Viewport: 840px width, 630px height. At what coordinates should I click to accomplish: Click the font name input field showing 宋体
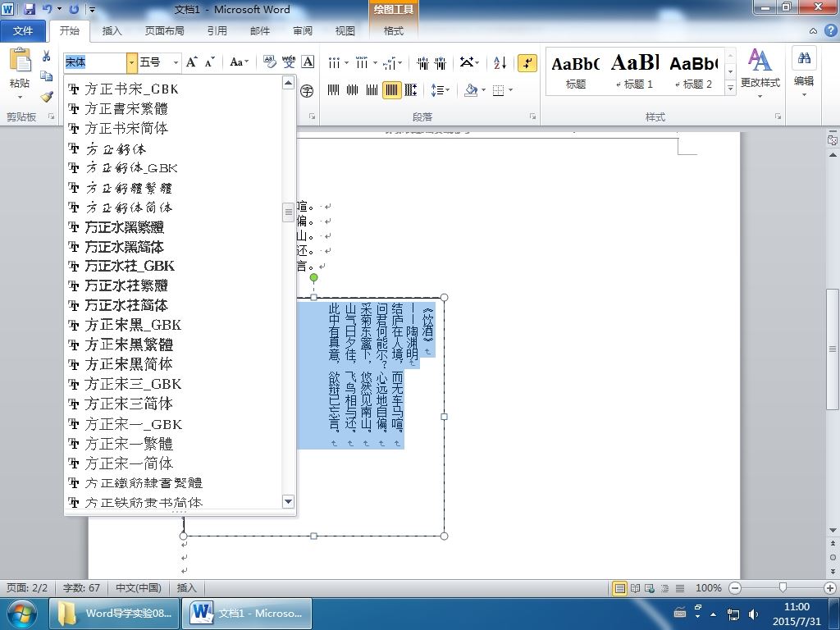[95, 62]
